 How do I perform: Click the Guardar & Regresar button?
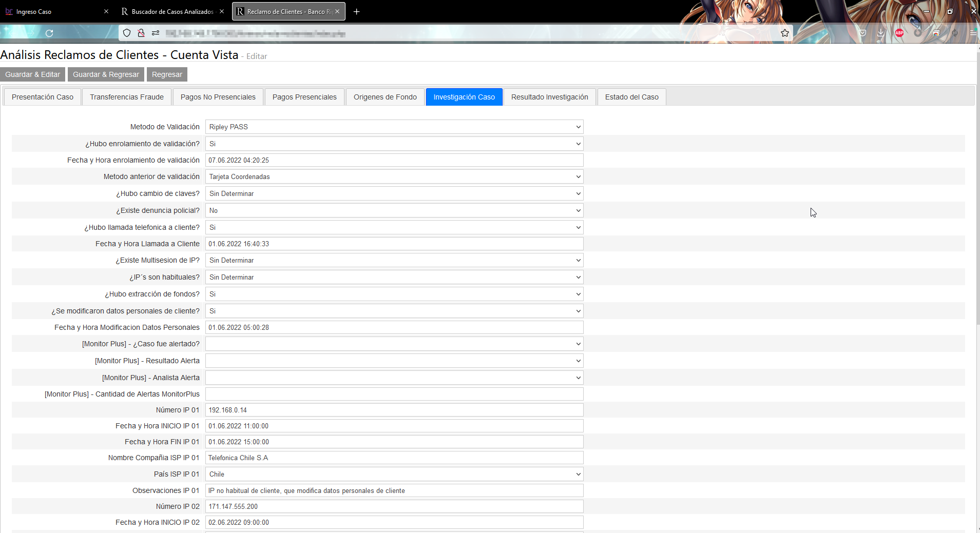pos(106,74)
